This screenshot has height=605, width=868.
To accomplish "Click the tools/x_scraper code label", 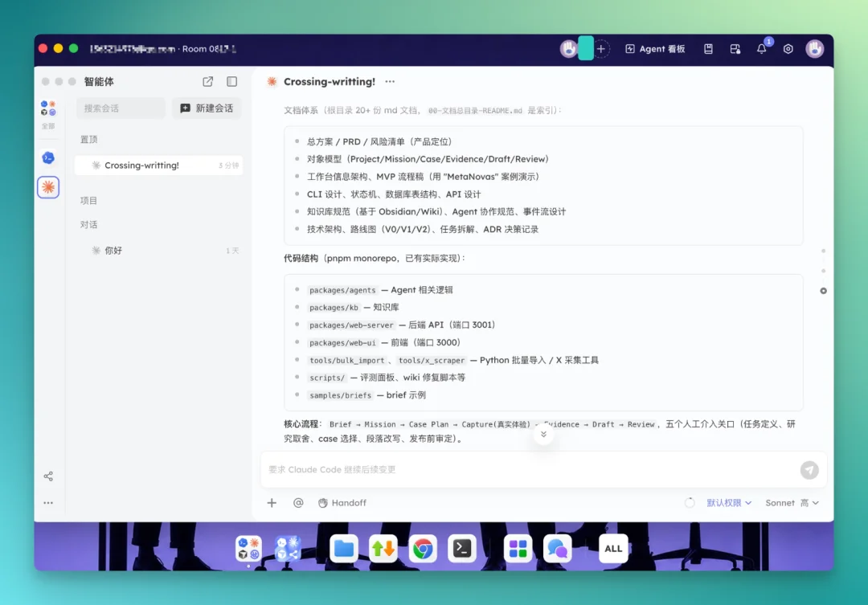I will pyautogui.click(x=432, y=360).
